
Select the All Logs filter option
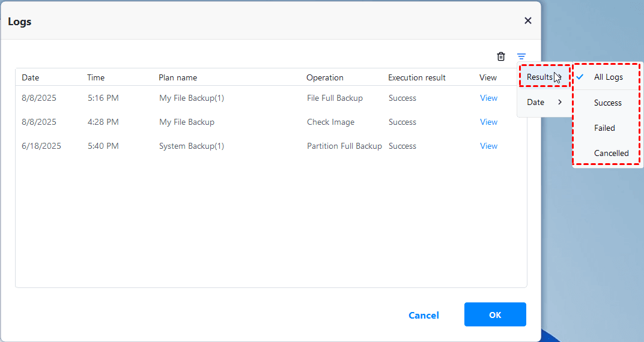(x=608, y=77)
